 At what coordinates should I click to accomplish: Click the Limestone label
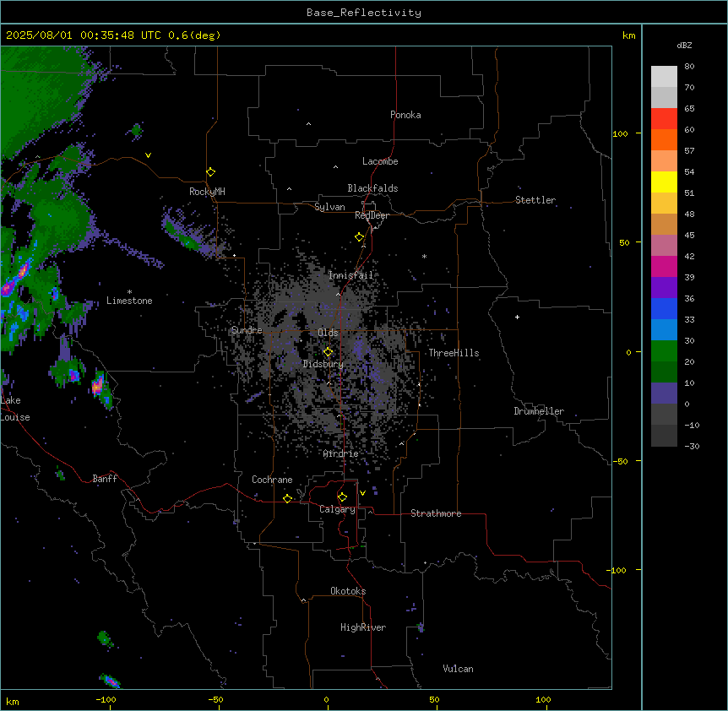129,301
